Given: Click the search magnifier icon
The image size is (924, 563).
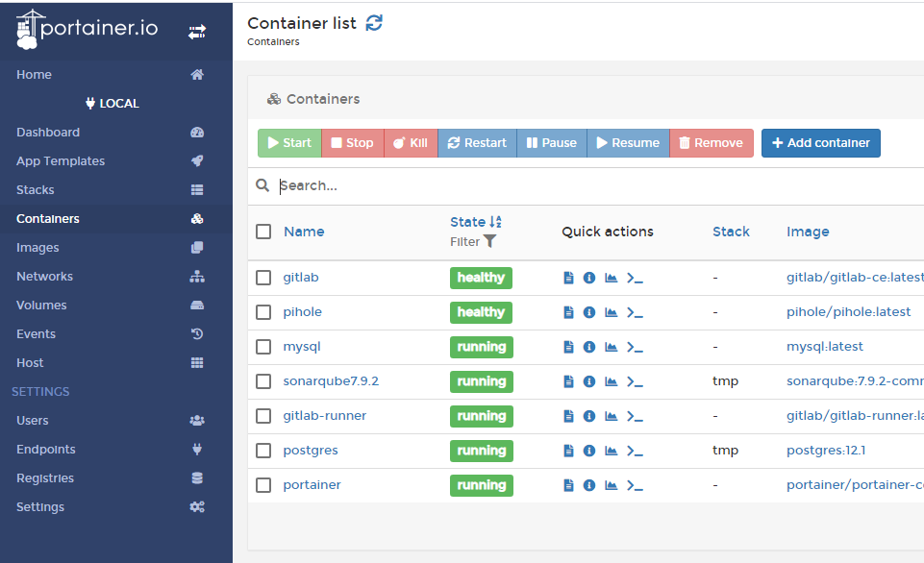Looking at the screenshot, I should [262, 185].
